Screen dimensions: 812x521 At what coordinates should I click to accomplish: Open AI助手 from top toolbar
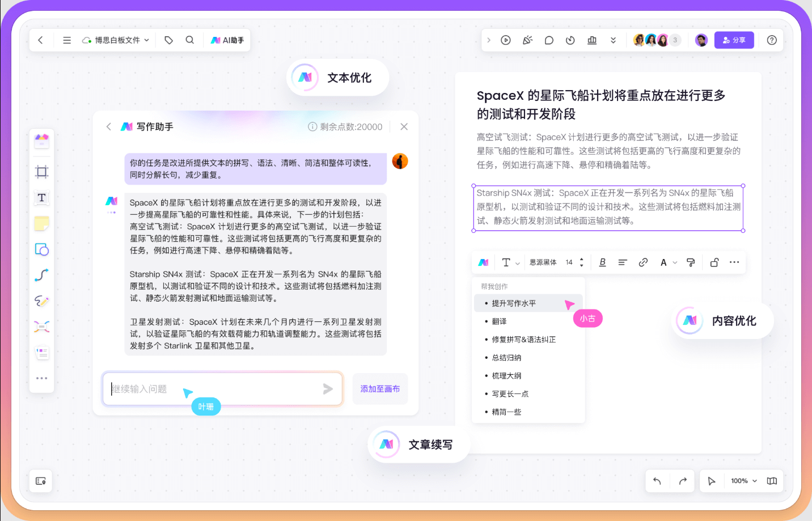pyautogui.click(x=227, y=40)
